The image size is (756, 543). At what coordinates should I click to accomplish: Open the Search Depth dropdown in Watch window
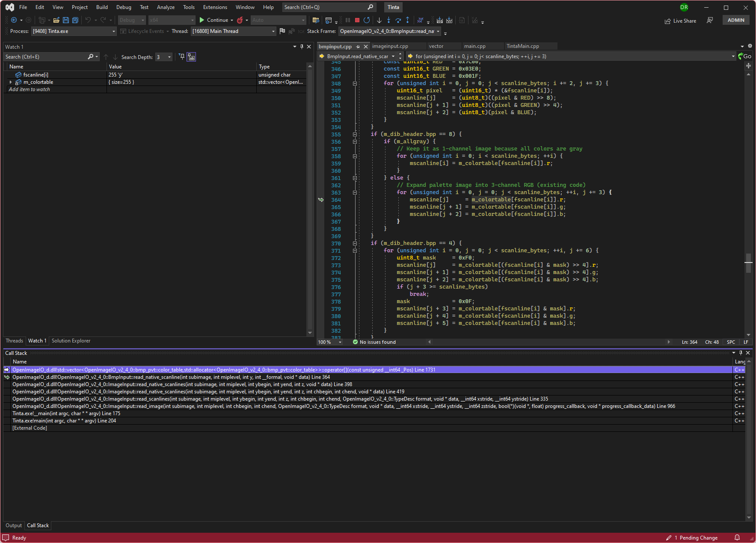[x=169, y=56]
